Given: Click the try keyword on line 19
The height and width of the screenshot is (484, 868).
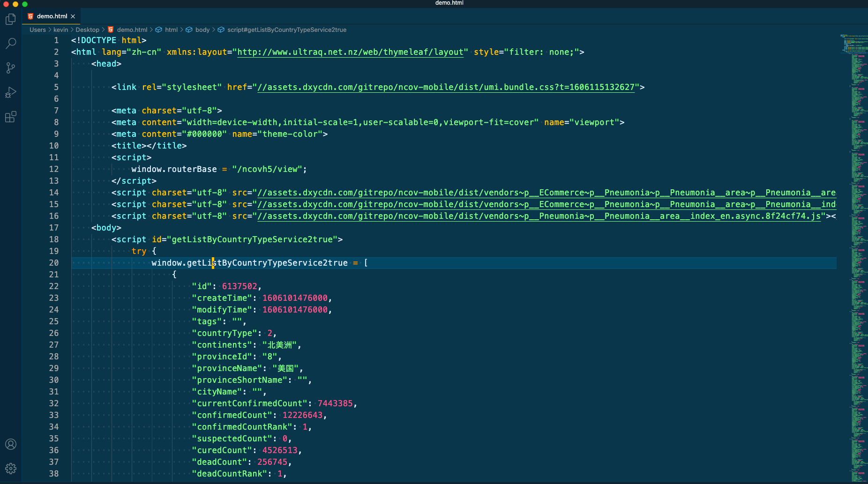Looking at the screenshot, I should point(139,251).
